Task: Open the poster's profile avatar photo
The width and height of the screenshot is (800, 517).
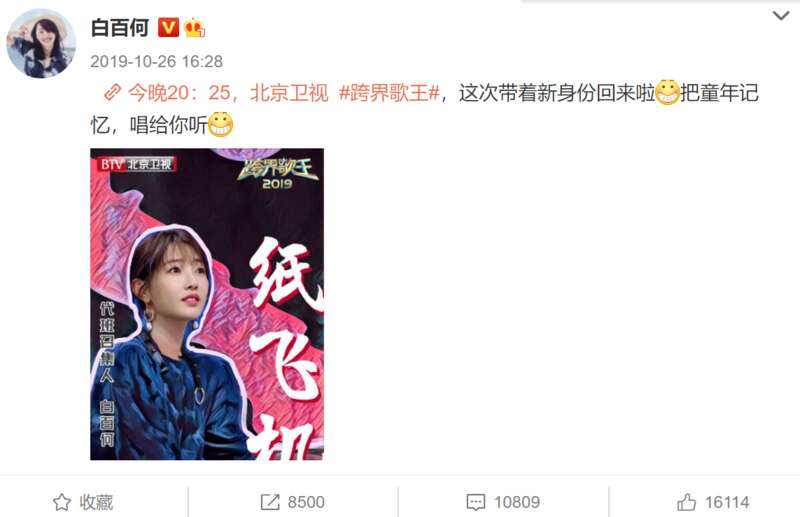Action: point(41,43)
